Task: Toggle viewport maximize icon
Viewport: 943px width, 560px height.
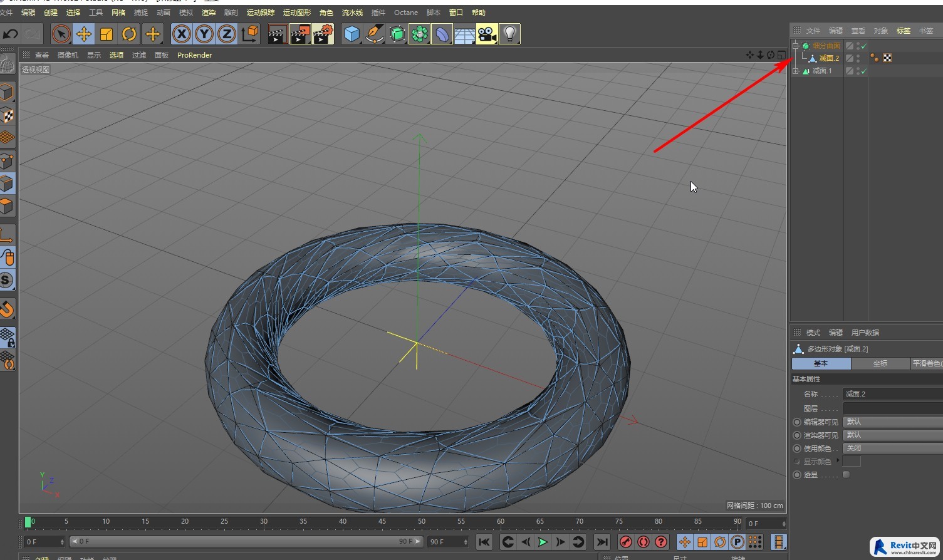Action: 781,55
